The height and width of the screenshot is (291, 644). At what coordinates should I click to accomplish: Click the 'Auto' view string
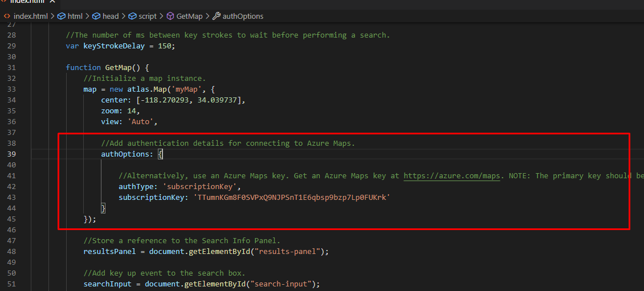140,121
